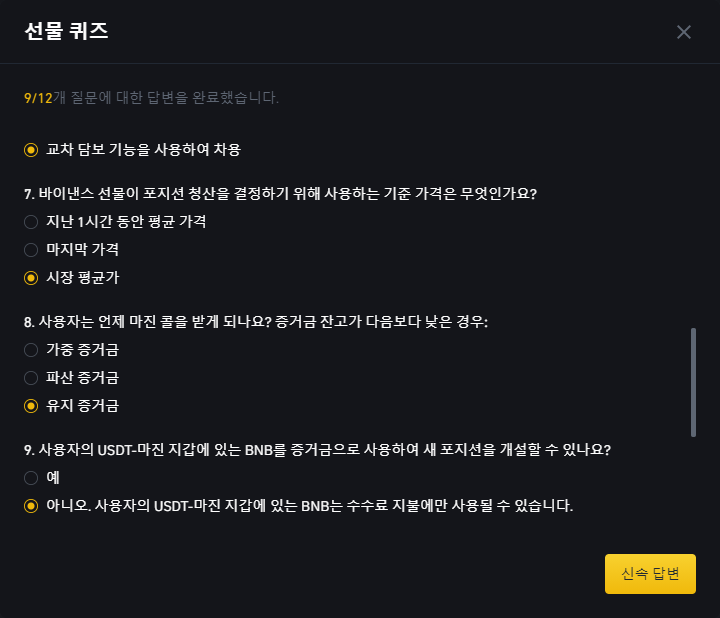Select 유지 증거금 for question 8

coord(72,406)
